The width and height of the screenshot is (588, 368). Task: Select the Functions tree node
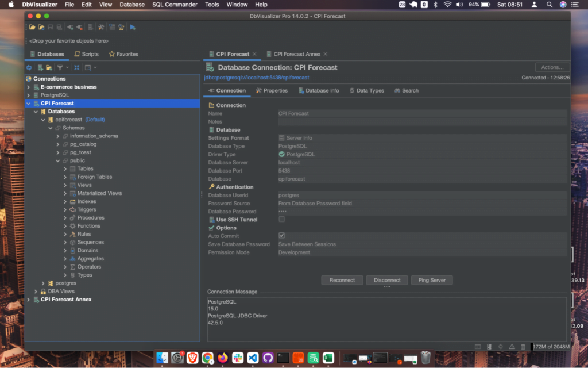88,226
